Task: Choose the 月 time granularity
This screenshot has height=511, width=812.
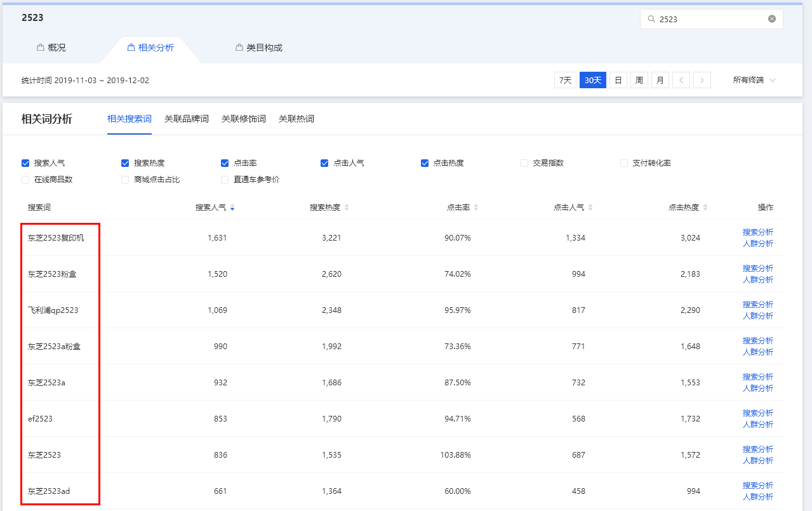Action: point(660,81)
